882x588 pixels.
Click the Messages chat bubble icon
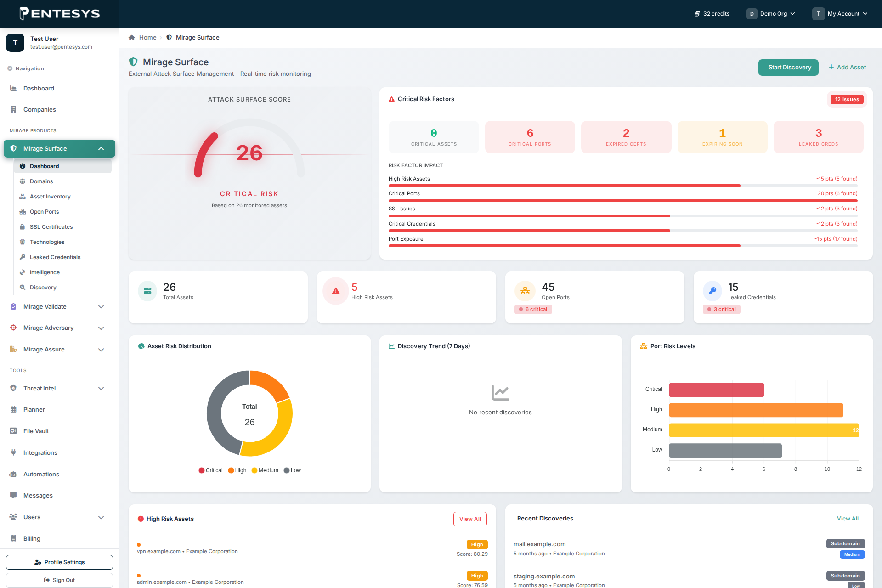click(x=13, y=495)
